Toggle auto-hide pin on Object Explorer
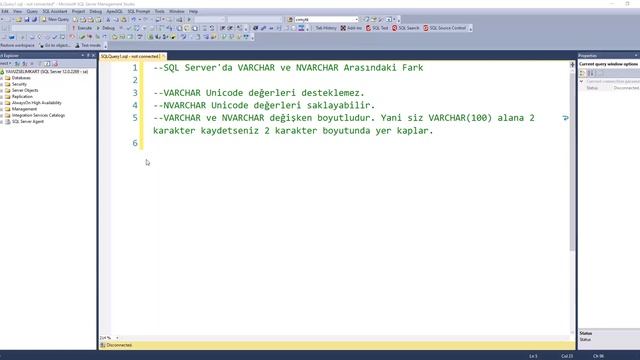This screenshot has height=360, width=640. 88,56
